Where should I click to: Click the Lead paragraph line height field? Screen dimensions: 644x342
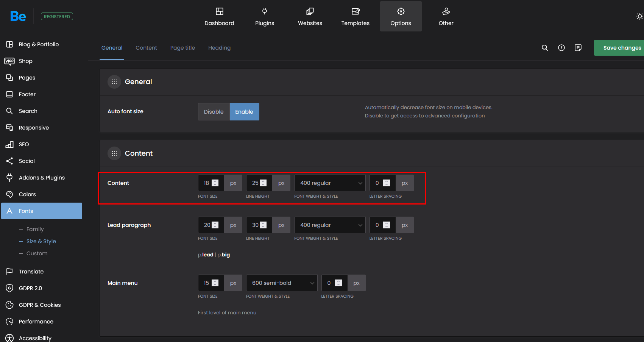pos(255,225)
